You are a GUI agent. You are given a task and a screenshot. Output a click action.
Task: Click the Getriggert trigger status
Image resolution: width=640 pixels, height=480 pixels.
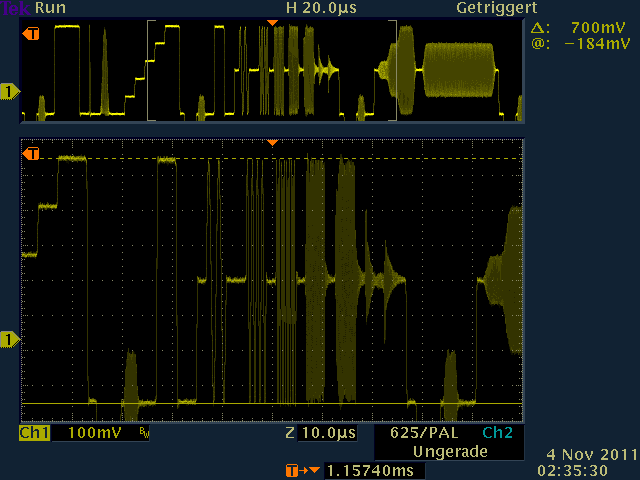(483, 8)
